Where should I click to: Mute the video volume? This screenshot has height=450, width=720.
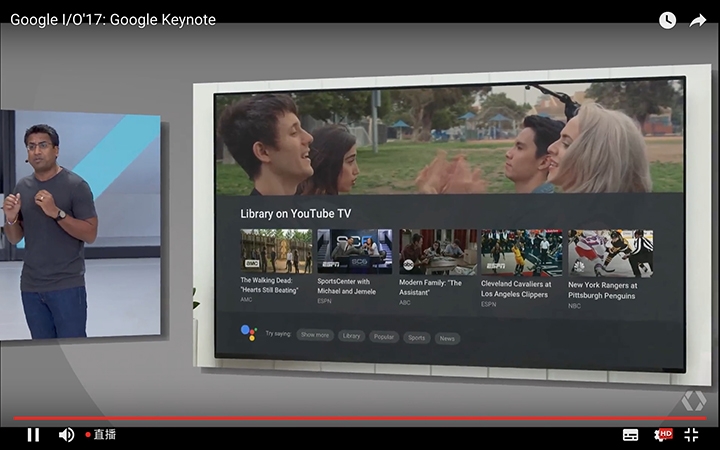66,434
